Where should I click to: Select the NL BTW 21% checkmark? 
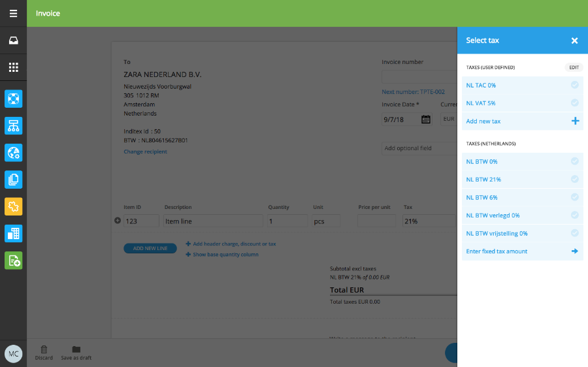574,179
